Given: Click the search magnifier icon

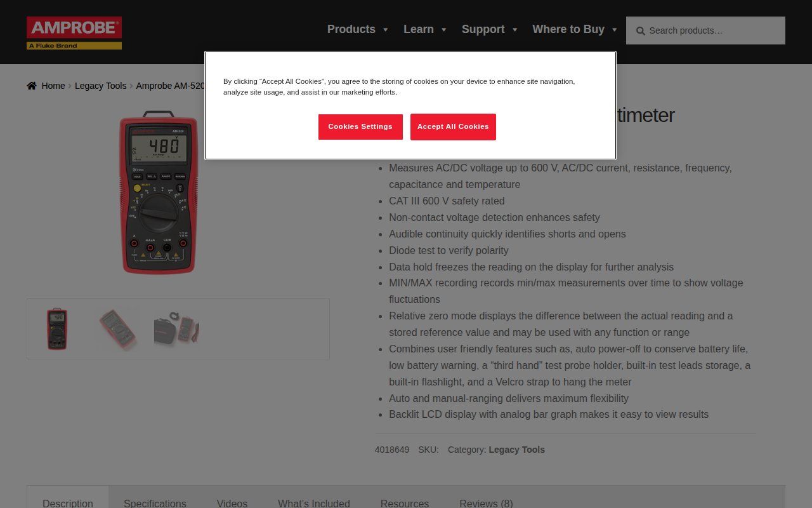Looking at the screenshot, I should 640,31.
